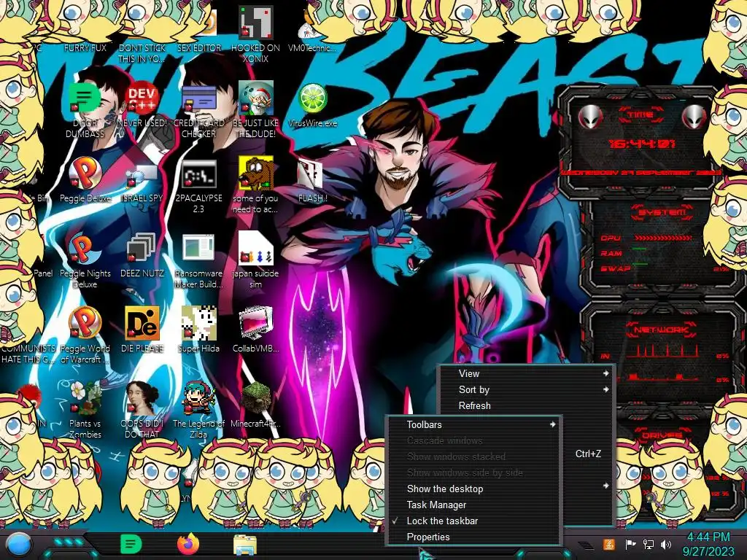Open File Explorer from the taskbar
Viewport: 747px width, 560px height.
click(245, 545)
